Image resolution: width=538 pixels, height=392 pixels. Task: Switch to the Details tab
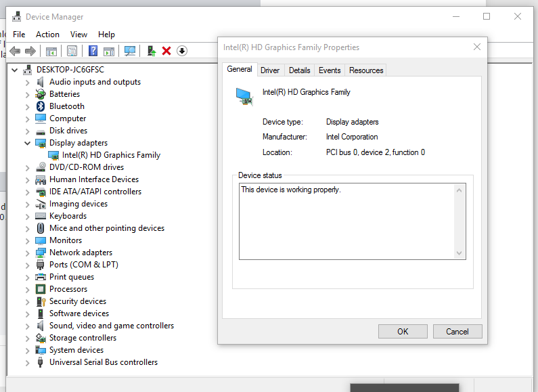coord(300,70)
